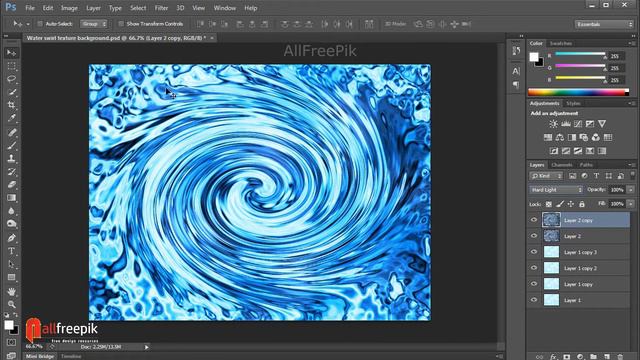Switch to the Swatches tab
This screenshot has height=360, width=640.
tap(560, 43)
